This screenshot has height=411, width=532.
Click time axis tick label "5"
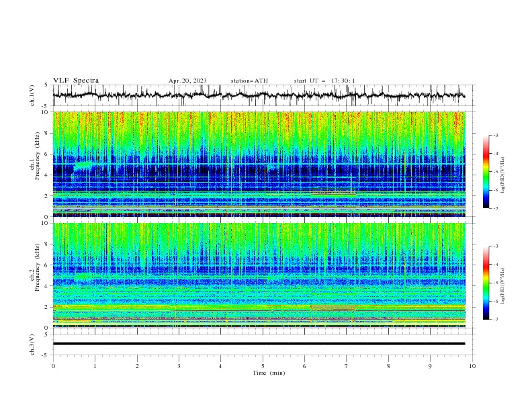(x=263, y=366)
